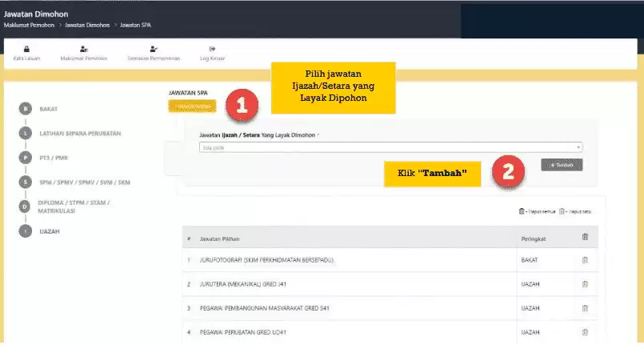Delete the Pegawai Pembangunan Masyarakat Gred S41 row

pos(585,307)
